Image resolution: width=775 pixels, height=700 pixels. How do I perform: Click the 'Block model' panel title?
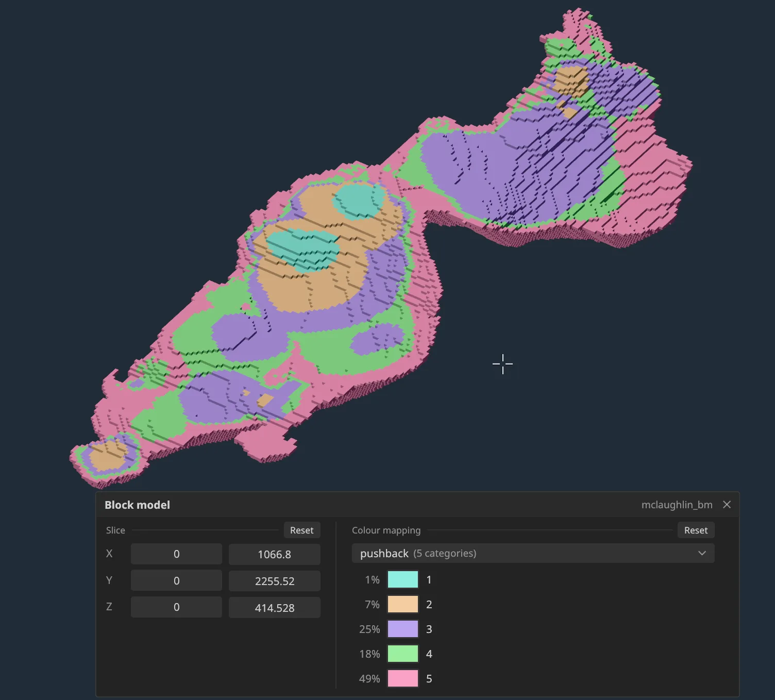tap(137, 505)
